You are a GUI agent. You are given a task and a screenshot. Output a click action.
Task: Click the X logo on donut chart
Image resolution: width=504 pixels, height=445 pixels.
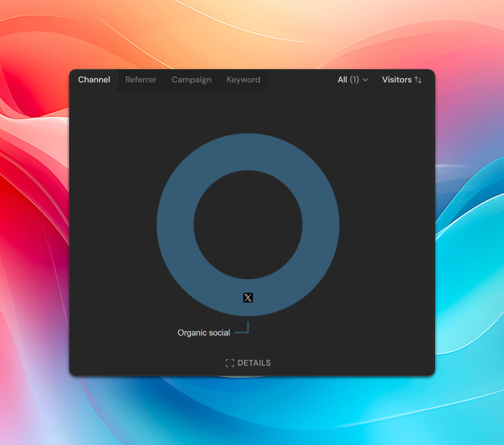pyautogui.click(x=248, y=298)
